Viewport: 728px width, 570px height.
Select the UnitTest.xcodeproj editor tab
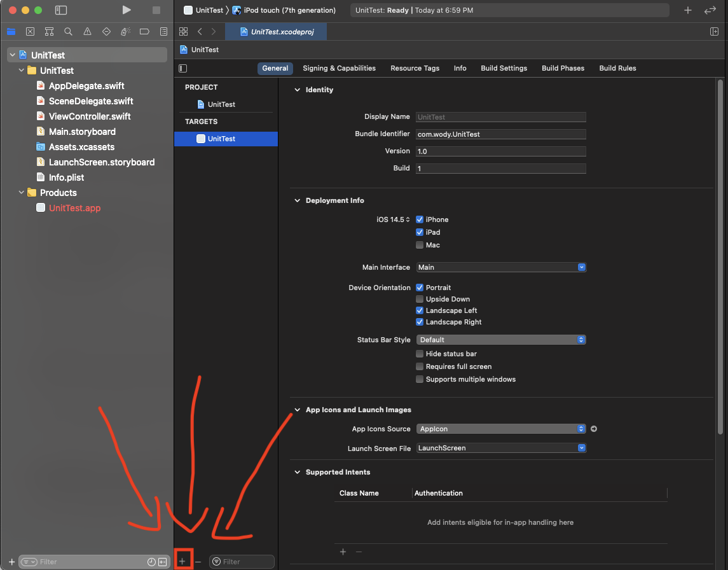[276, 32]
